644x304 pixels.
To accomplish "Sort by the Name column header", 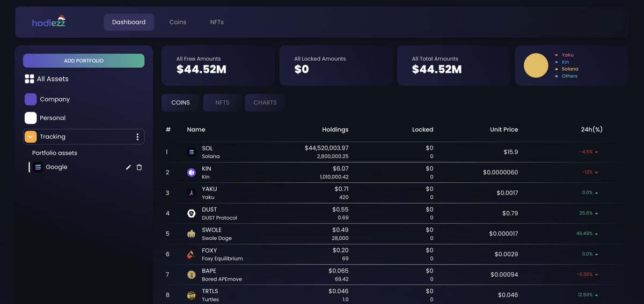I will (196, 130).
